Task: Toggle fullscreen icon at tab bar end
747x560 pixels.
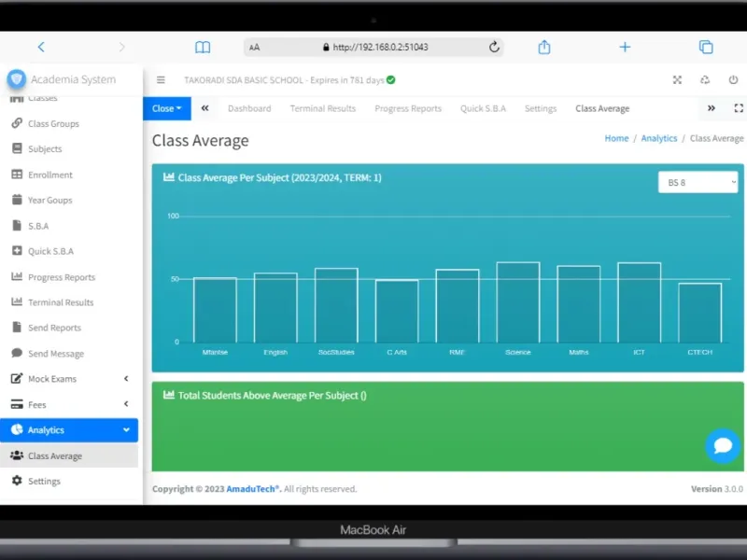Action: pyautogui.click(x=739, y=108)
